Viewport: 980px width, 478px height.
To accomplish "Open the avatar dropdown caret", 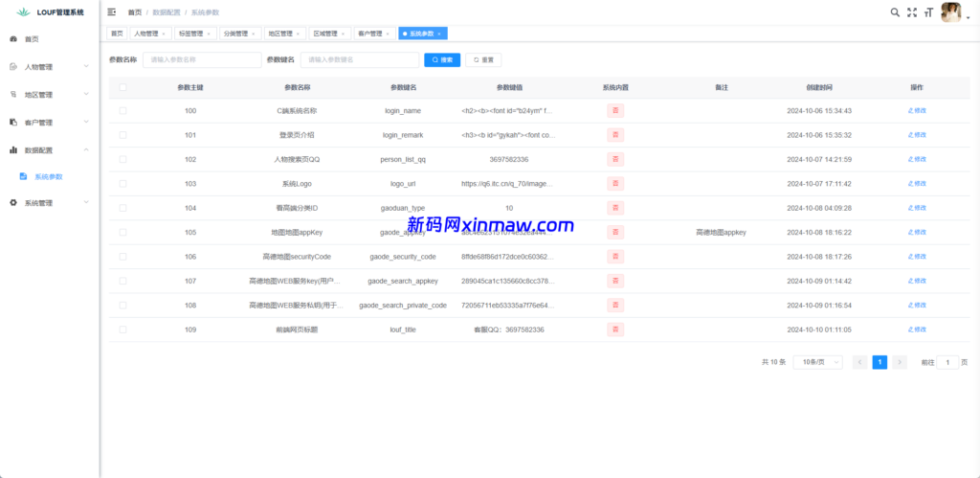I will coord(968,19).
